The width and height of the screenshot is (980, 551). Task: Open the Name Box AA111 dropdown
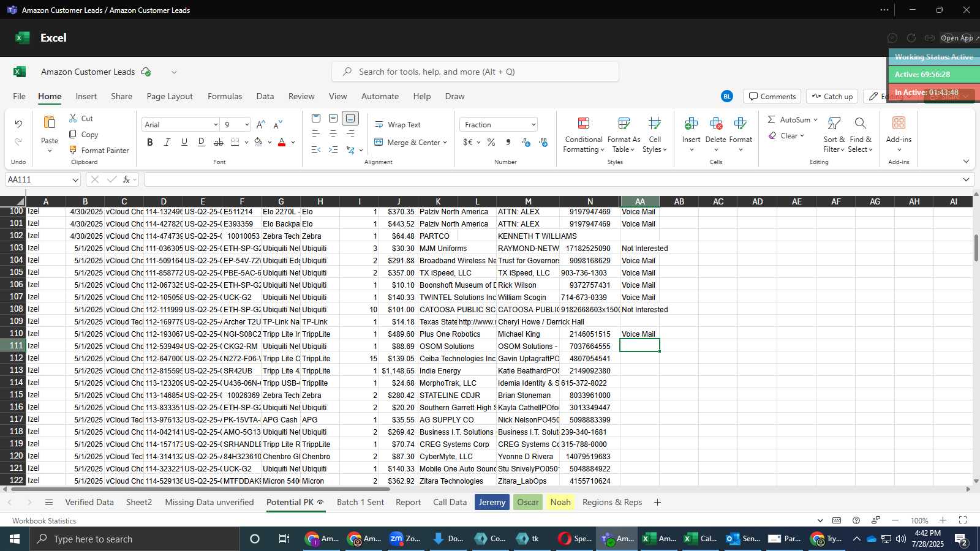pos(75,180)
